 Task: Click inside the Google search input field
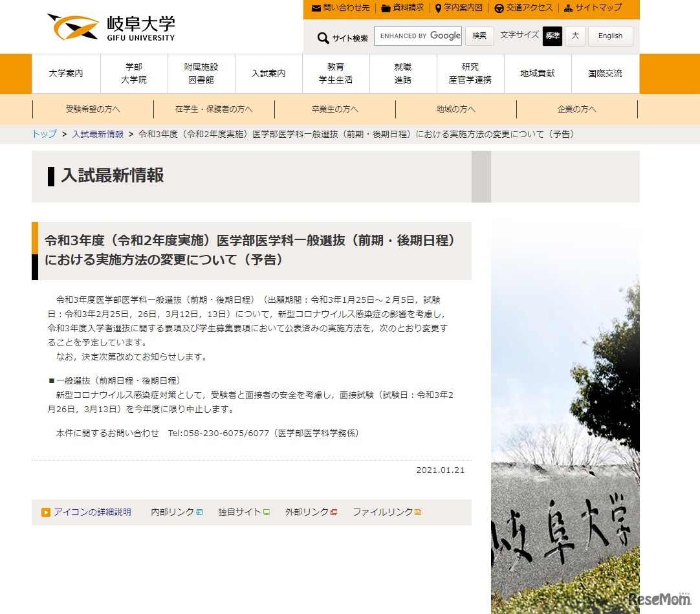417,36
